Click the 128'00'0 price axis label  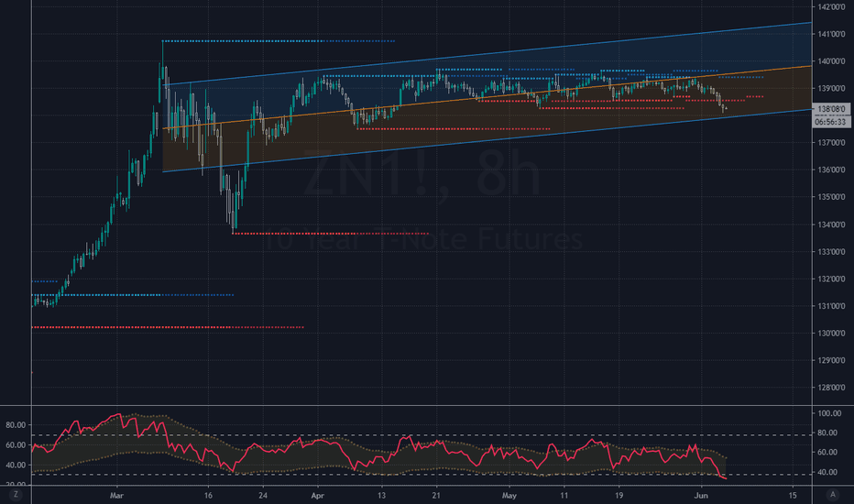coord(831,388)
